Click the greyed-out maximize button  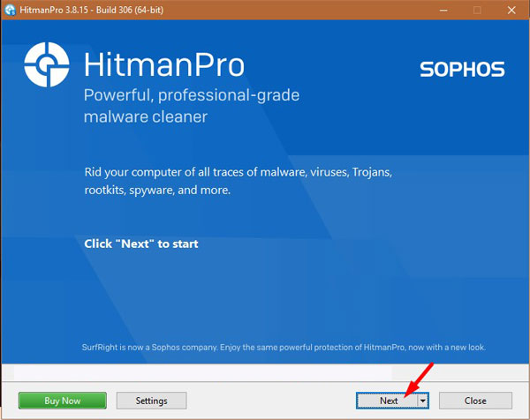477,10
